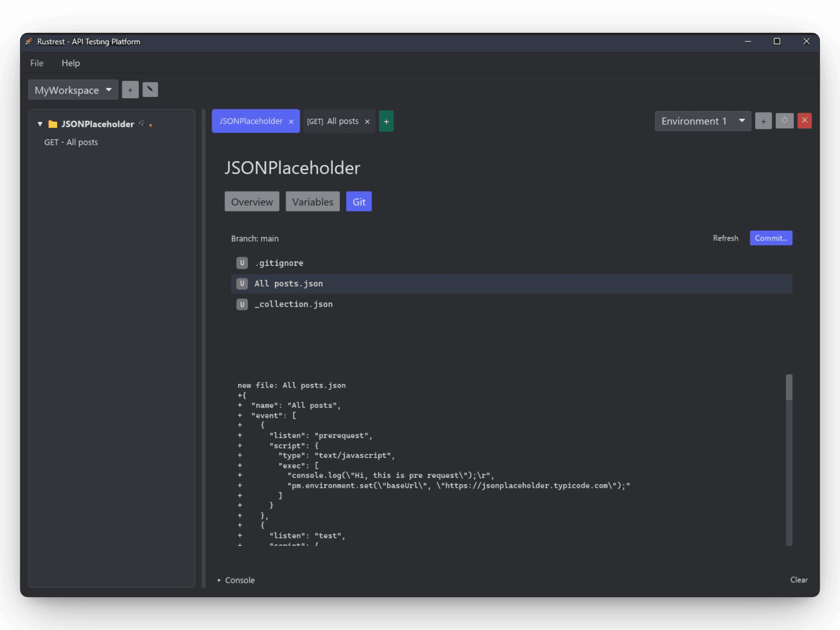Select the _collection.json file row
The height and width of the screenshot is (630, 840).
pos(511,304)
